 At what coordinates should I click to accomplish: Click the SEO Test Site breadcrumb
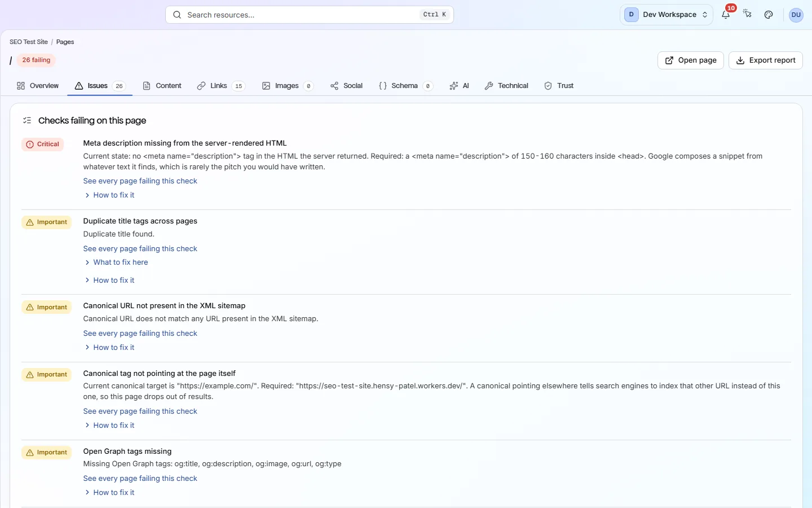(29, 42)
